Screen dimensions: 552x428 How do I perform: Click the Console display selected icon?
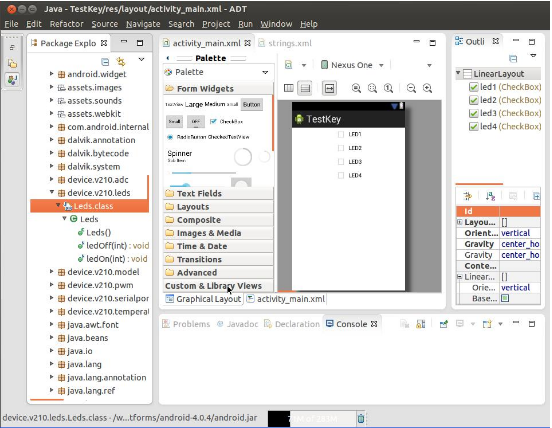(x=460, y=323)
